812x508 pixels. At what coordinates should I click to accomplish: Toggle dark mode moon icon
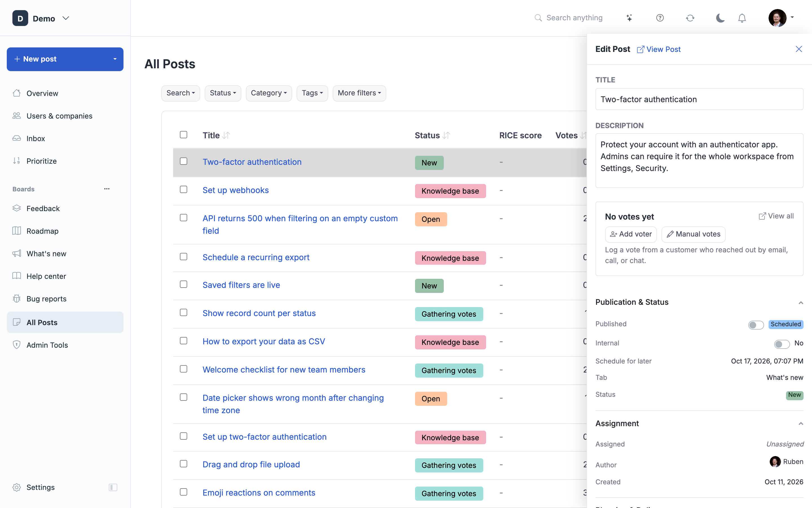[720, 18]
